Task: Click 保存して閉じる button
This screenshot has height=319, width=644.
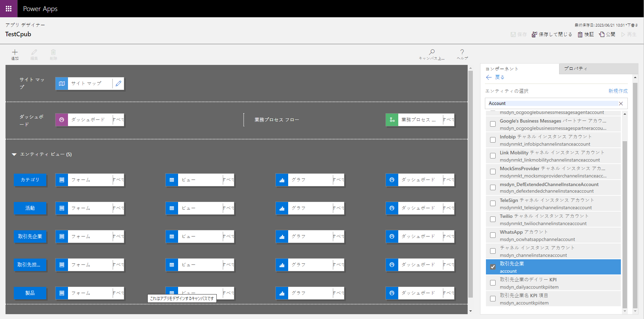Action: 552,35
